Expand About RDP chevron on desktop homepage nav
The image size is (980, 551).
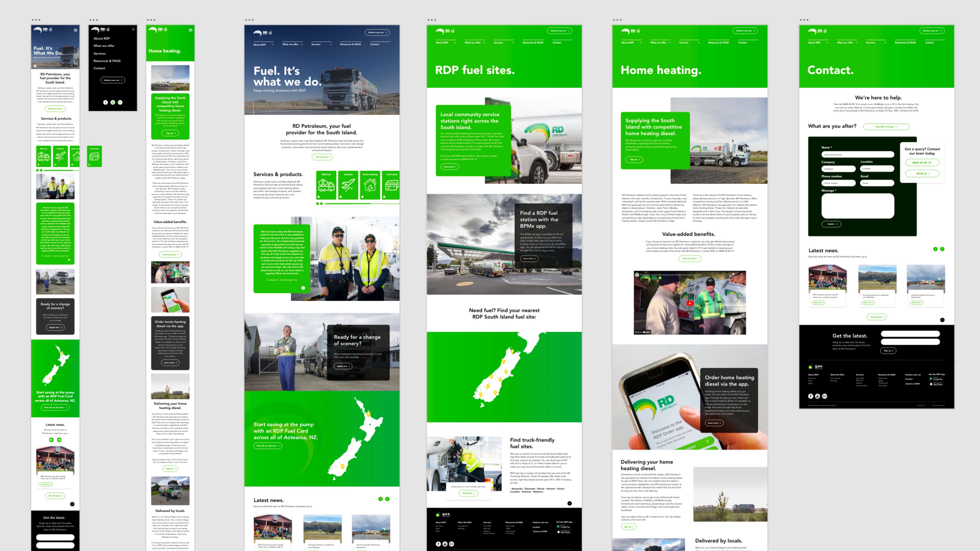point(273,44)
